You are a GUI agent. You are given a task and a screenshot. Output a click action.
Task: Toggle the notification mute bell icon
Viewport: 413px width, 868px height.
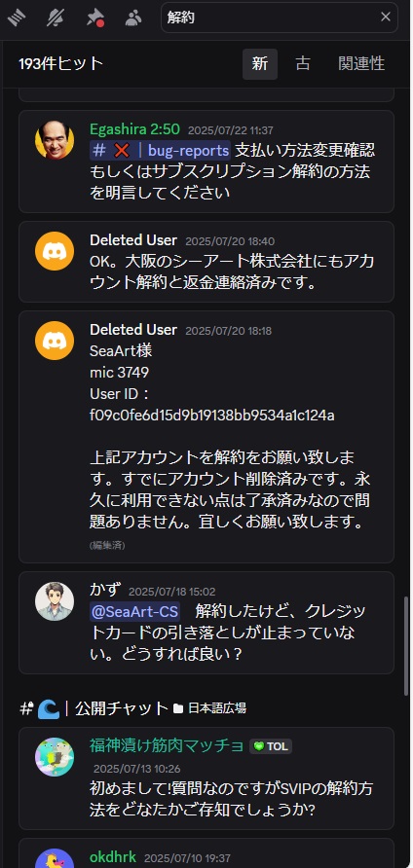55,18
